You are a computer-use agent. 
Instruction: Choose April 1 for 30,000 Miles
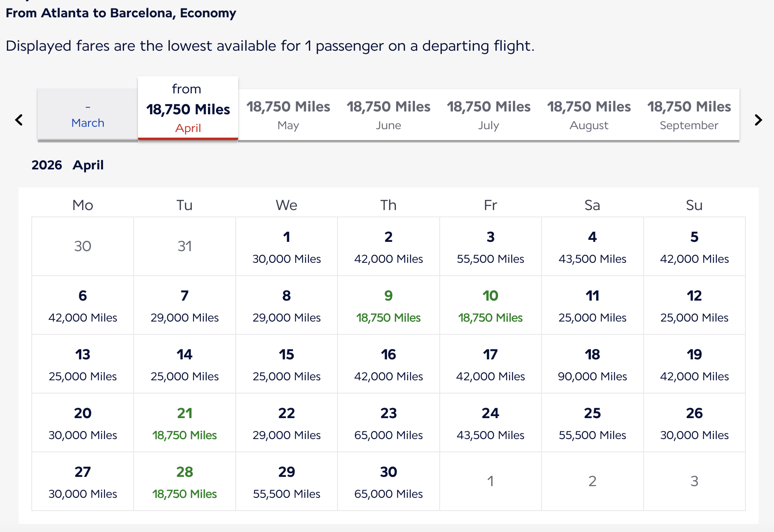pyautogui.click(x=286, y=247)
